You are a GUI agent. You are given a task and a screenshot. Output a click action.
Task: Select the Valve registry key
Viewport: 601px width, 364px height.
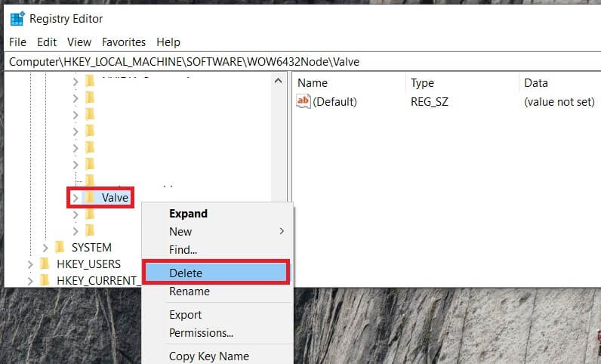pyautogui.click(x=115, y=198)
